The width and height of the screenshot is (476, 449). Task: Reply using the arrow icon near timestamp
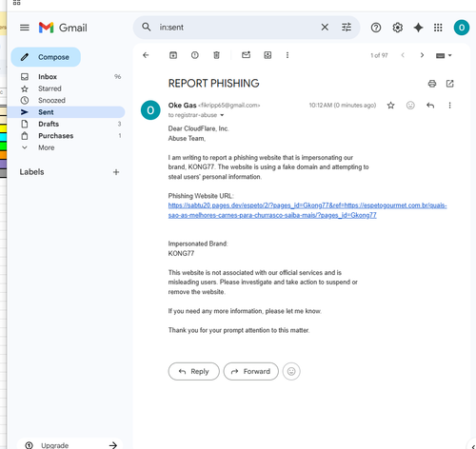point(430,106)
